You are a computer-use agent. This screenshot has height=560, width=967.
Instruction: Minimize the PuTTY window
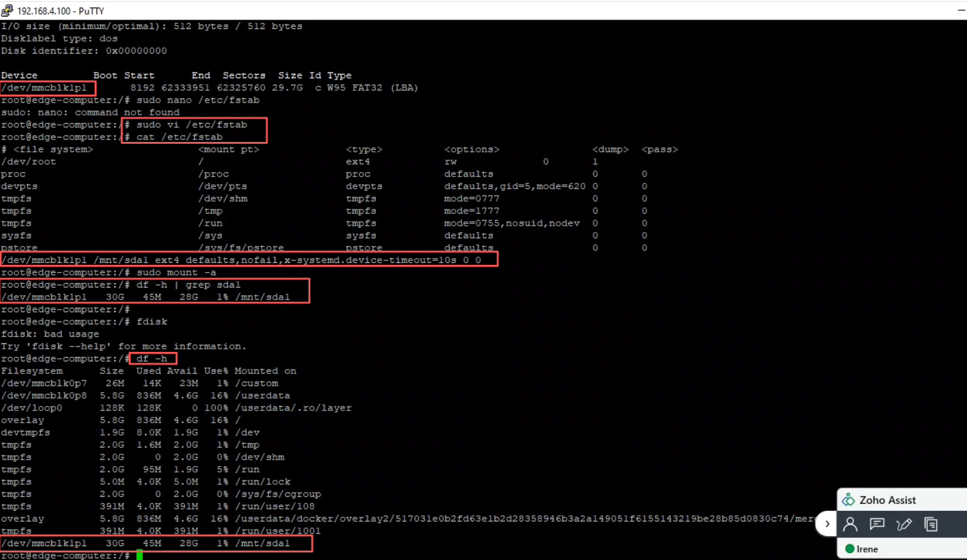(961, 11)
